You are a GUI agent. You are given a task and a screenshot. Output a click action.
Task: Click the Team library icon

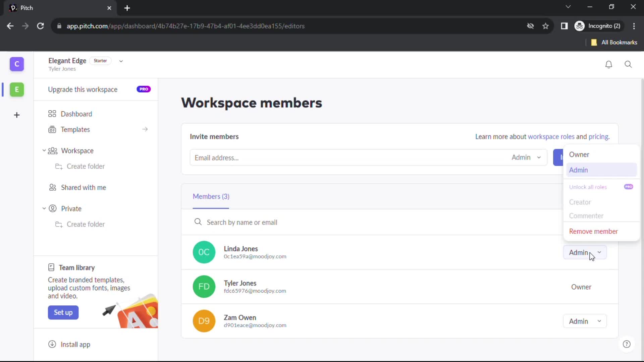pos(51,267)
